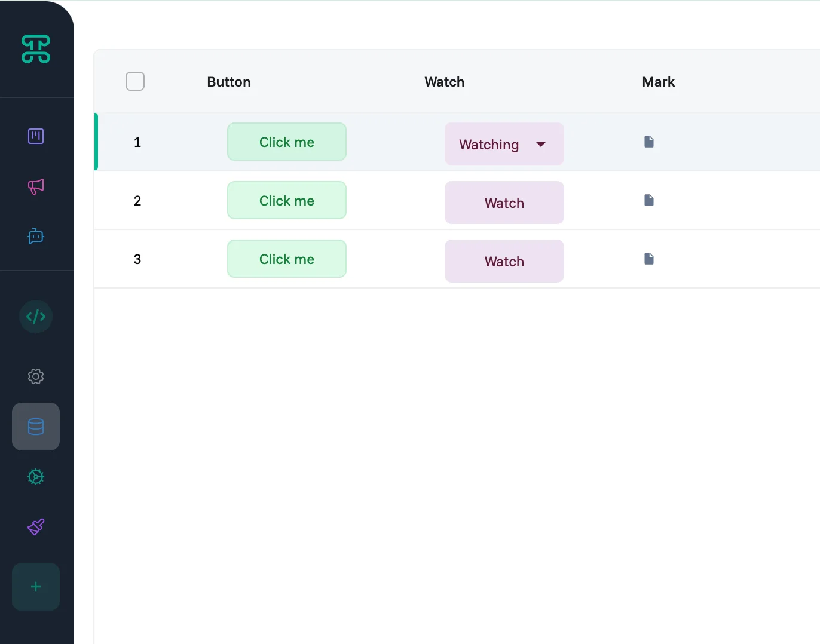The height and width of the screenshot is (644, 820).
Task: Open the green cog automation icon
Action: [36, 477]
